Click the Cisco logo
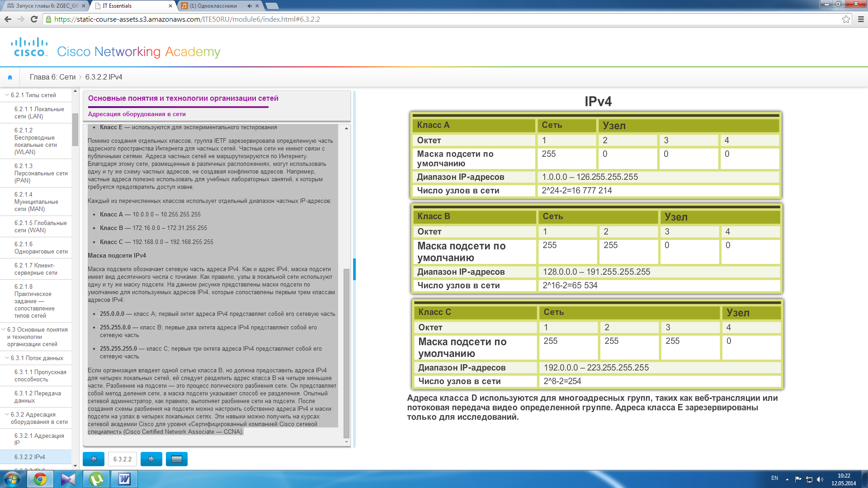The width and height of the screenshot is (868, 488). (x=29, y=47)
